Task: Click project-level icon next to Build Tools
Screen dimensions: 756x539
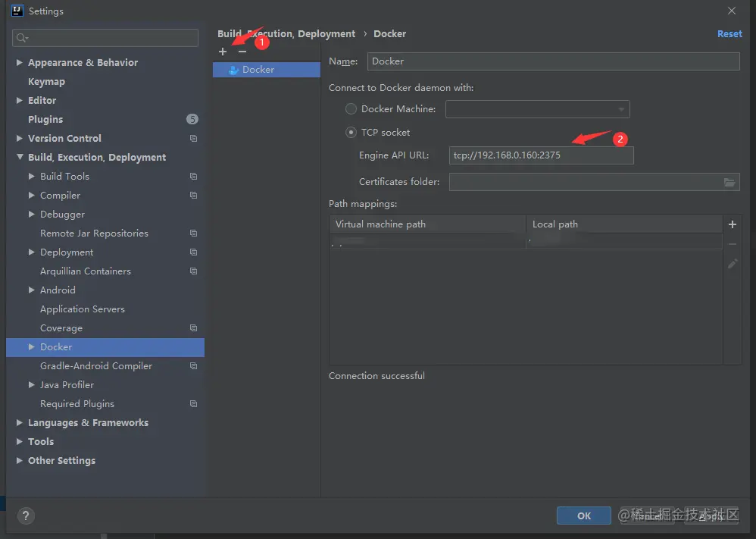Action: [193, 176]
